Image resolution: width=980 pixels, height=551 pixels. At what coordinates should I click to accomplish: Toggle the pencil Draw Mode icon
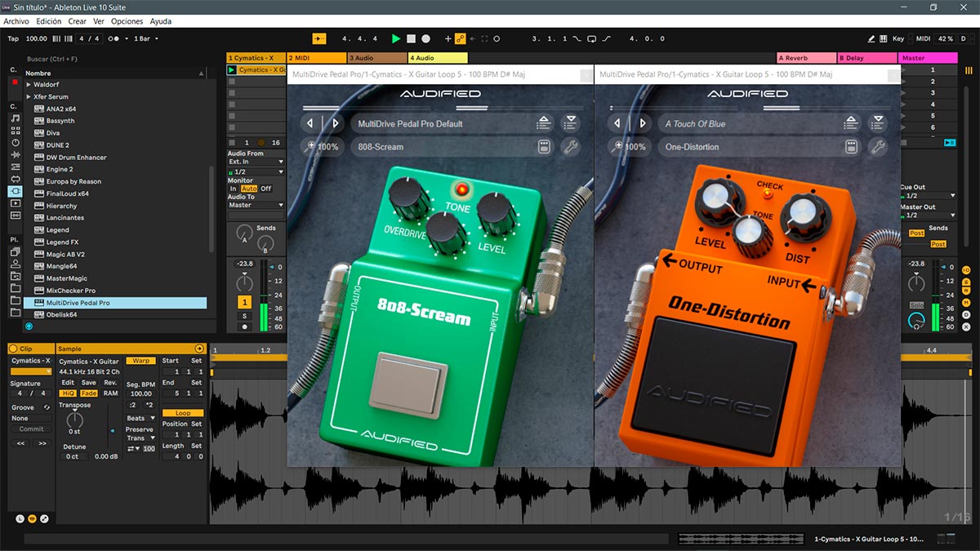[872, 38]
